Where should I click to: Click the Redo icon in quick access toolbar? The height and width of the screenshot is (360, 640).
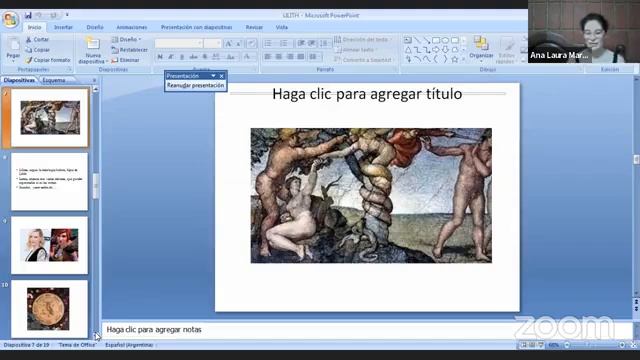point(53,16)
